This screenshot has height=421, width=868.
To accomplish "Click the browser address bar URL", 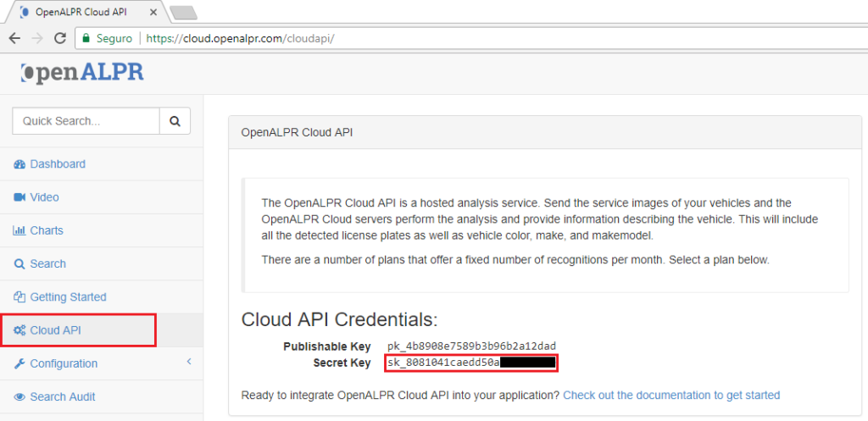I will coord(246,38).
